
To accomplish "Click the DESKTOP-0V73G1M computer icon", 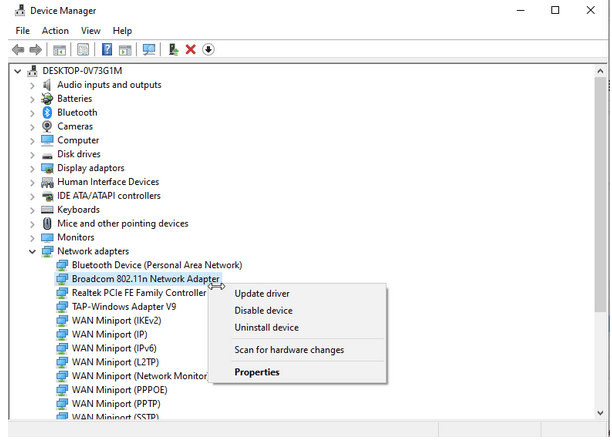I will coord(32,71).
